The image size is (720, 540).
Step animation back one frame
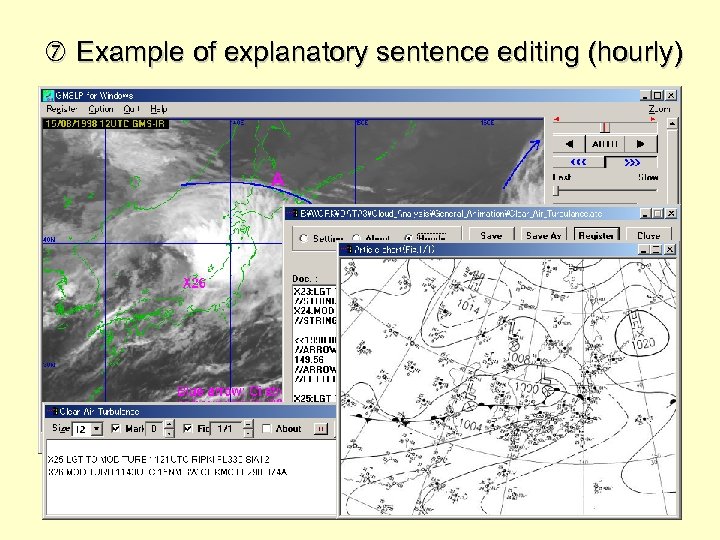click(569, 144)
